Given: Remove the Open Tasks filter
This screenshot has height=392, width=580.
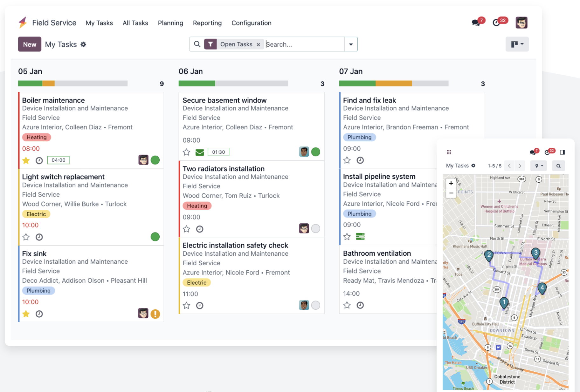Looking at the screenshot, I should click(x=259, y=44).
